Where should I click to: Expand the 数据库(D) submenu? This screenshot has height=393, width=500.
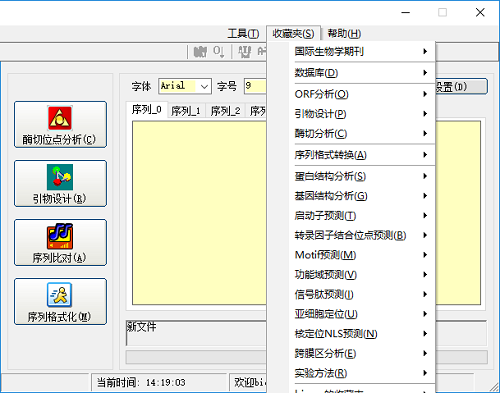pyautogui.click(x=362, y=73)
